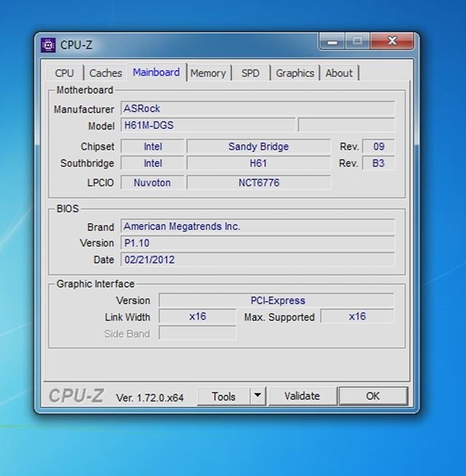Expand the Tools dropdown arrow

(x=258, y=396)
